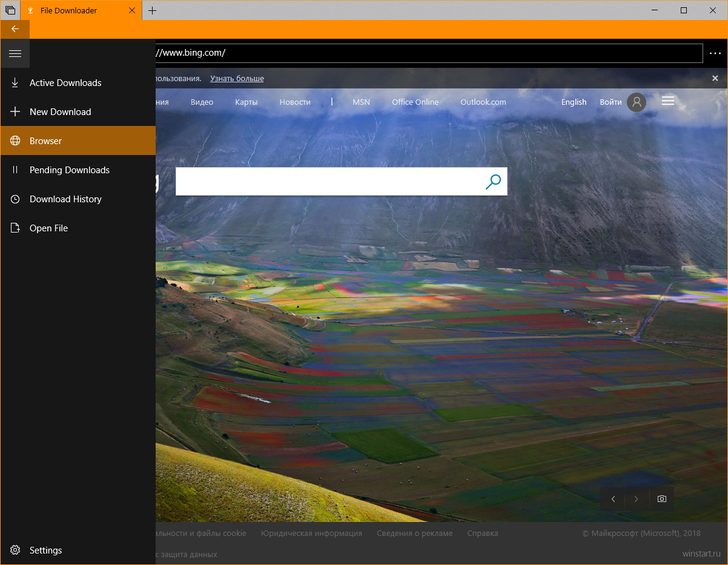Click the Pending Downloads pause icon
The height and width of the screenshot is (565, 728).
click(15, 170)
